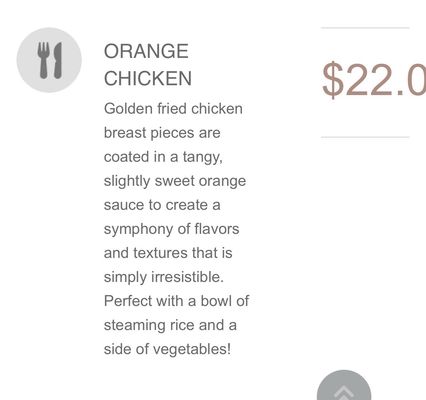The height and width of the screenshot is (400, 426).
Task: Click the gray circle behind the utensils icon
Action: point(49,60)
